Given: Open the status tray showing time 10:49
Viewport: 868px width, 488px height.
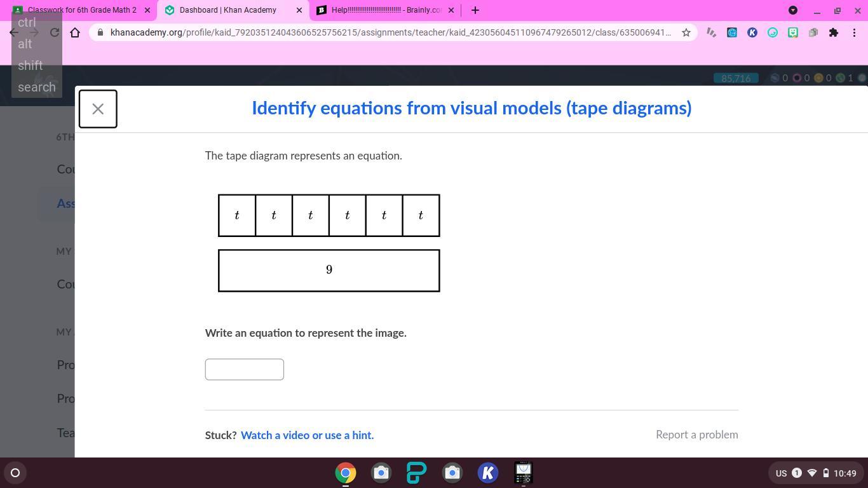Looking at the screenshot, I should (x=816, y=473).
